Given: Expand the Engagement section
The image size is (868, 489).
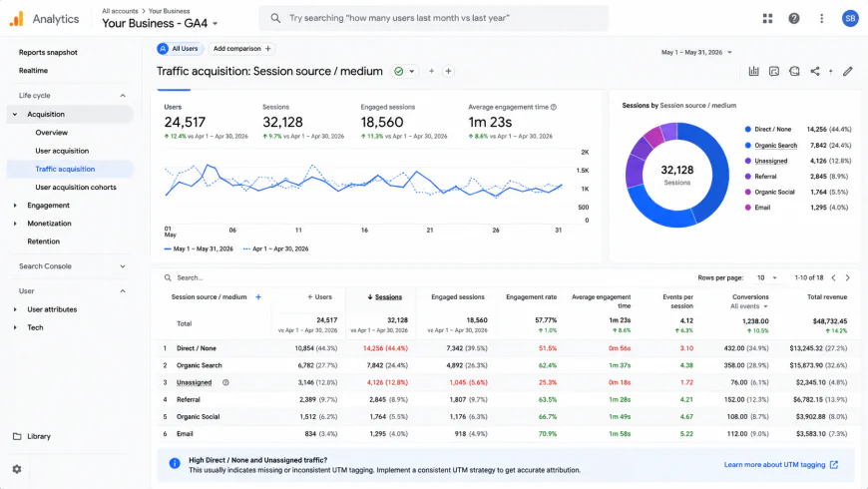Looking at the screenshot, I should point(15,206).
